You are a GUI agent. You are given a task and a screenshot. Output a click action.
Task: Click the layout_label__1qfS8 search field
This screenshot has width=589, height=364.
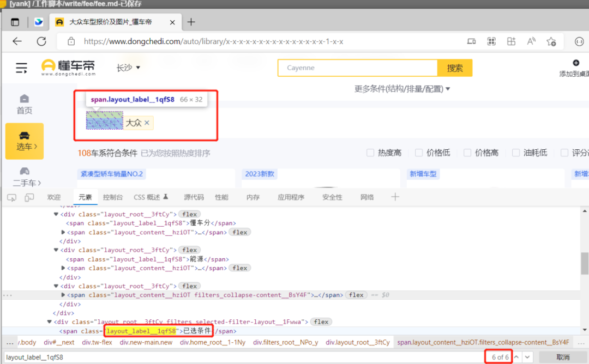244,357
